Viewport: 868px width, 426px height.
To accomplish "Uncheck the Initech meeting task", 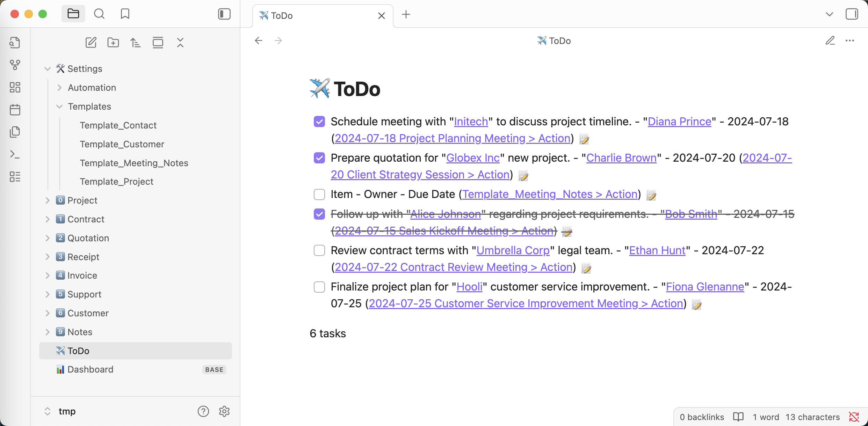I will coord(319,122).
